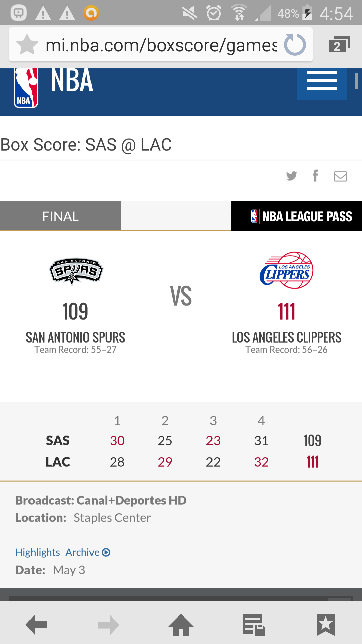Tap the San Antonio Spurs logo
Screen dimensions: 362x644
tap(76, 271)
